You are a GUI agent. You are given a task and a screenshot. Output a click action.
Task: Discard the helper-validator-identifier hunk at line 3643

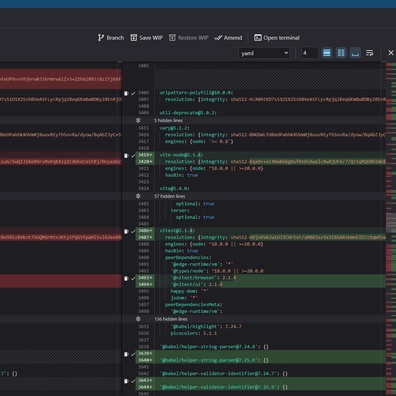126,381
